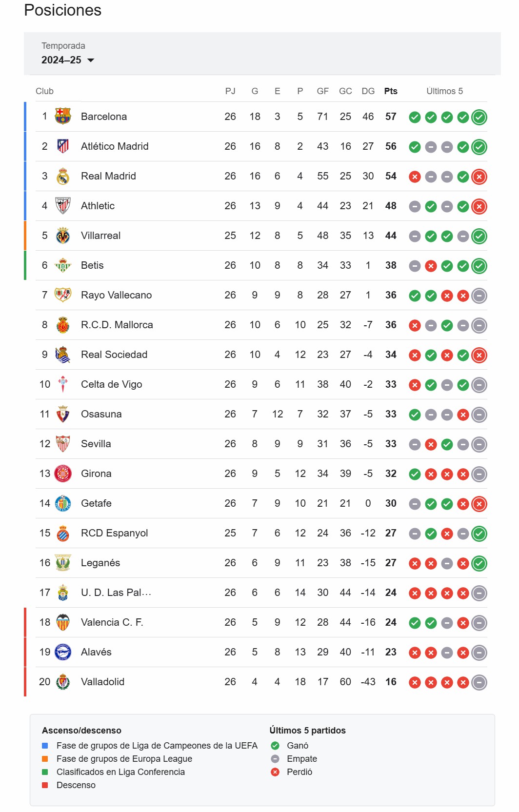Screen dimensions: 519x812
Task: Click the blue Champions League legend swatch
Action: click(x=45, y=745)
